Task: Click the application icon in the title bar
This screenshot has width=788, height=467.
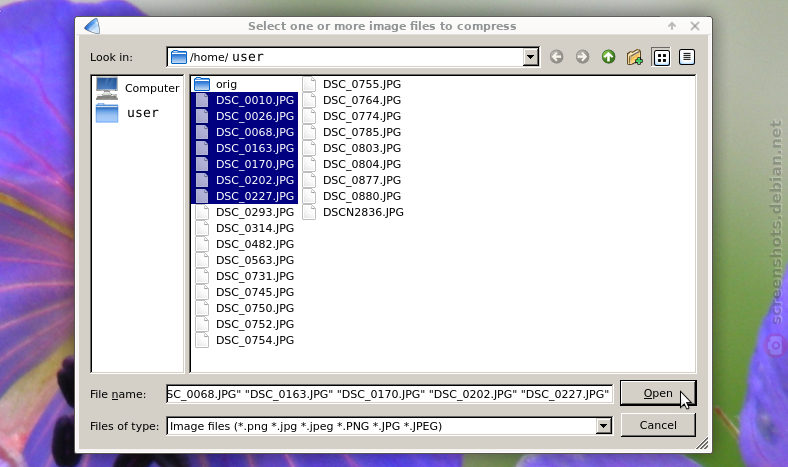Action: click(x=92, y=26)
